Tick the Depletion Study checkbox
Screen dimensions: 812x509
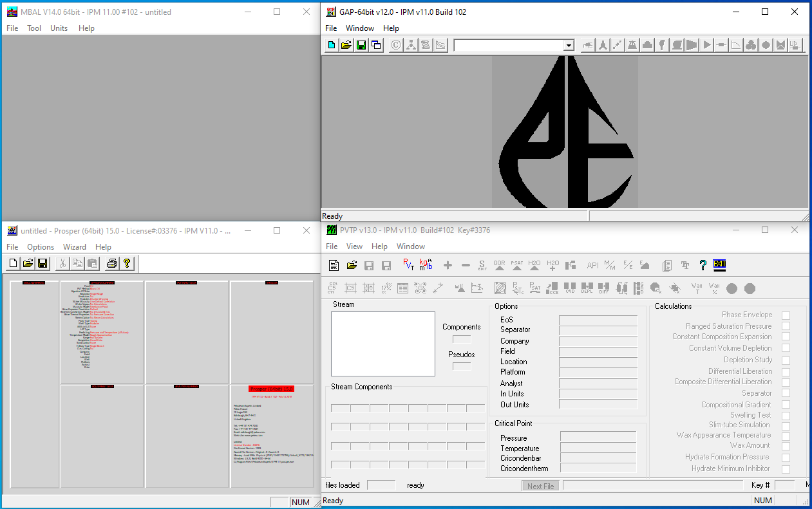click(786, 360)
